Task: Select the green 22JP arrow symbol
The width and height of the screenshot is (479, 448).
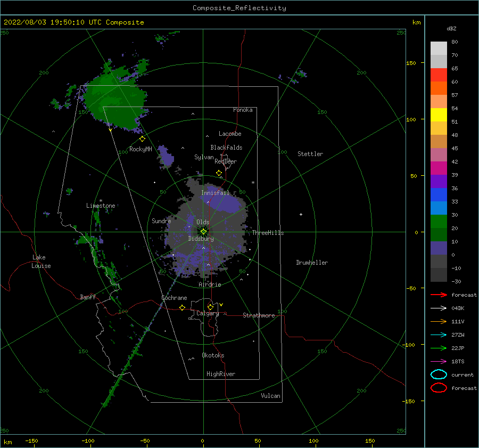Action: pos(439,348)
